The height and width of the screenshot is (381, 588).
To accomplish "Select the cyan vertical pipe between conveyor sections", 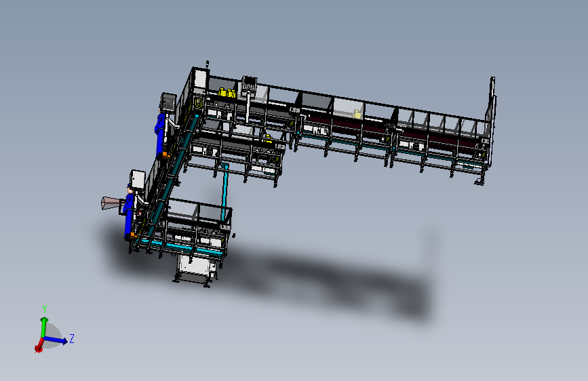I will coord(225,193).
